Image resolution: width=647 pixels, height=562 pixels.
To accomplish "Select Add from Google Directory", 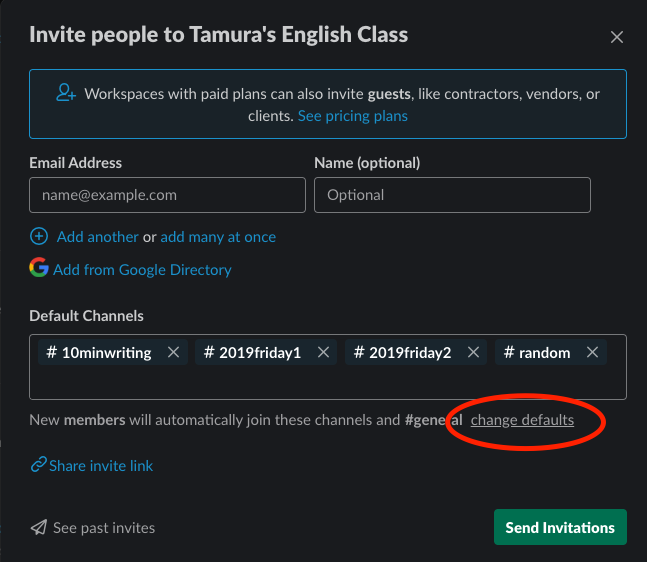I will coord(142,269).
